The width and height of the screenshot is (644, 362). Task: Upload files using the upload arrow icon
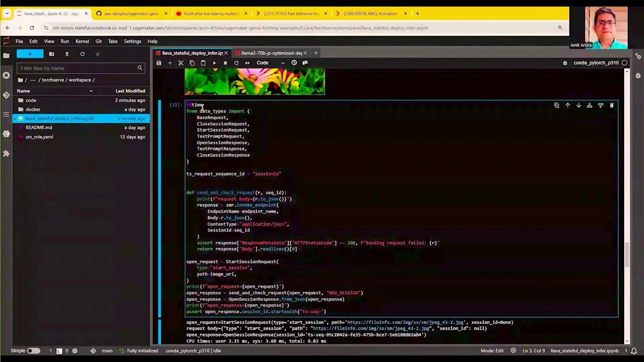click(x=67, y=54)
